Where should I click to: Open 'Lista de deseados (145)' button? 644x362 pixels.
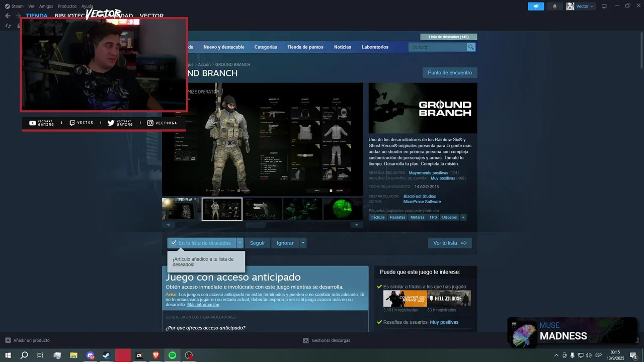tap(449, 37)
